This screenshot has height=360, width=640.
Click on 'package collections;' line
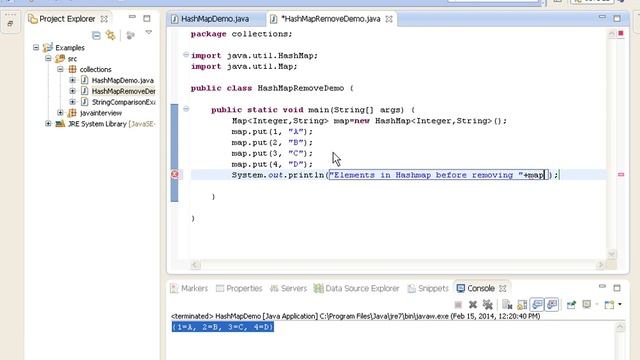(241, 34)
